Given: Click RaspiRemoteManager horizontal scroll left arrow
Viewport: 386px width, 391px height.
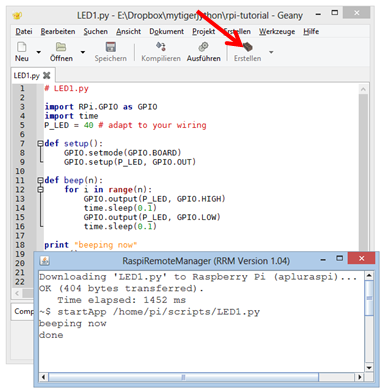Looking at the screenshot, I should pos(43,377).
